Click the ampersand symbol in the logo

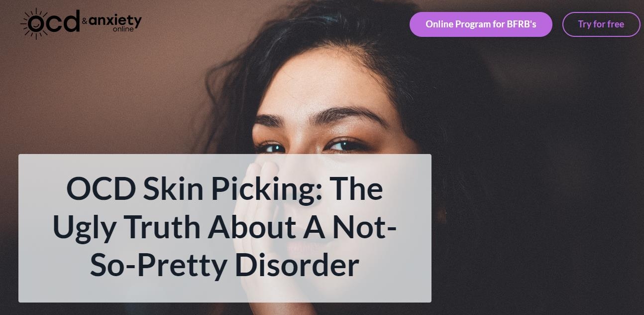tap(84, 21)
